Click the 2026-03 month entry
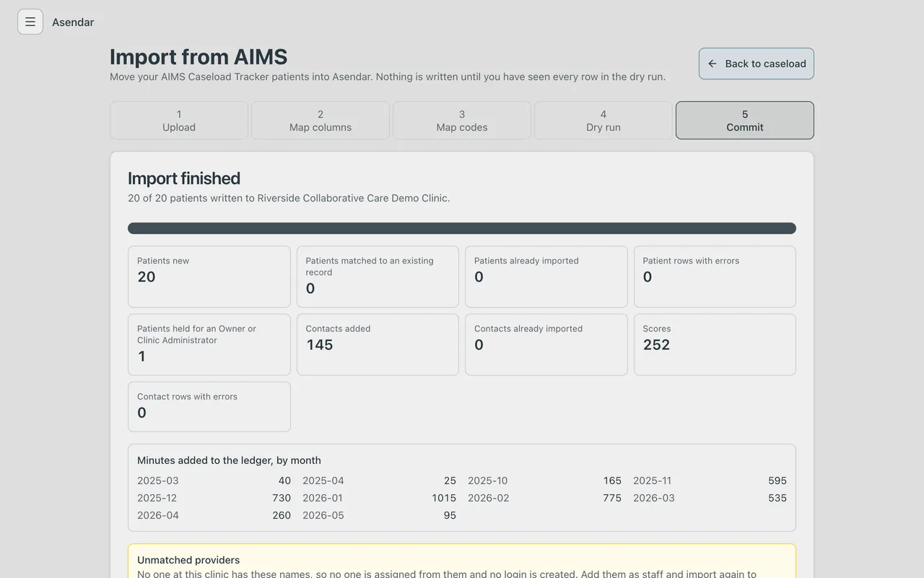Viewport: 924px width, 578px height. pyautogui.click(x=710, y=498)
